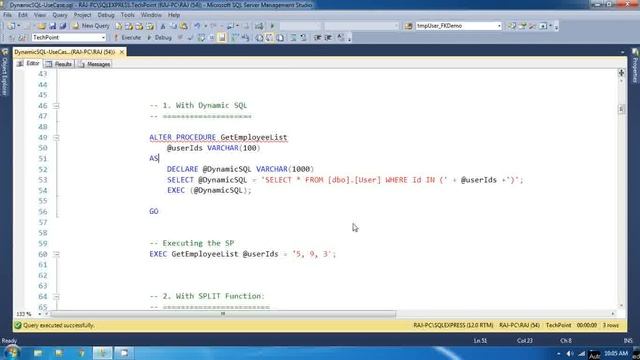The image size is (640, 360).
Task: Open the Debug menu
Action: click(106, 15)
